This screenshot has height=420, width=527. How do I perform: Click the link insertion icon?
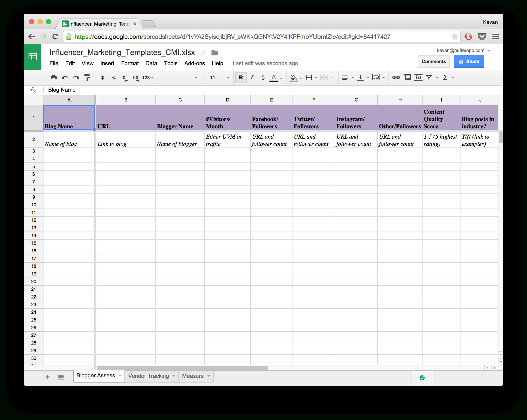[x=395, y=78]
